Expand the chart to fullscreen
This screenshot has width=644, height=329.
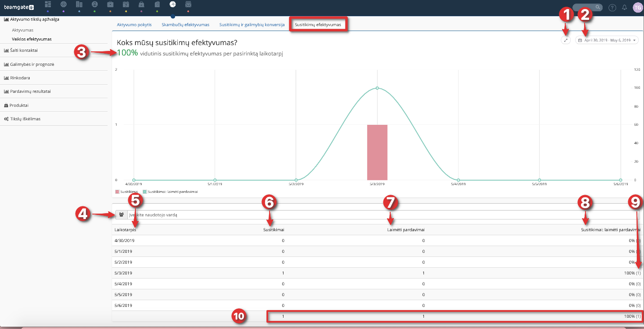[x=566, y=40]
